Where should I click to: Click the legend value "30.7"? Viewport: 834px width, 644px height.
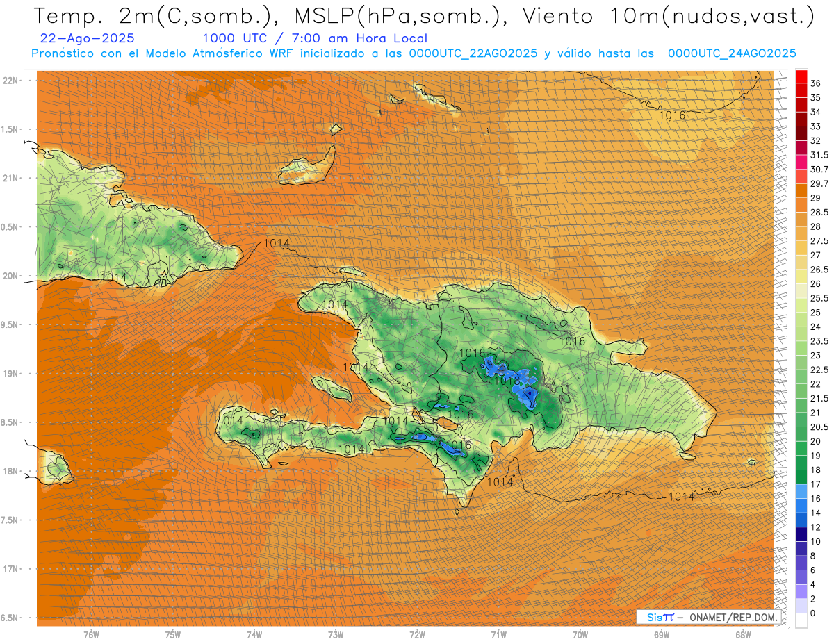click(819, 169)
